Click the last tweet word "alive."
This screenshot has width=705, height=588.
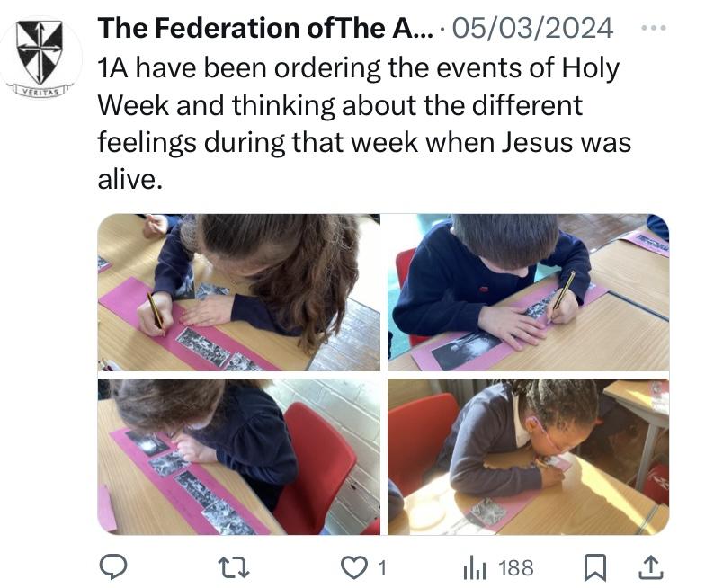[129, 180]
